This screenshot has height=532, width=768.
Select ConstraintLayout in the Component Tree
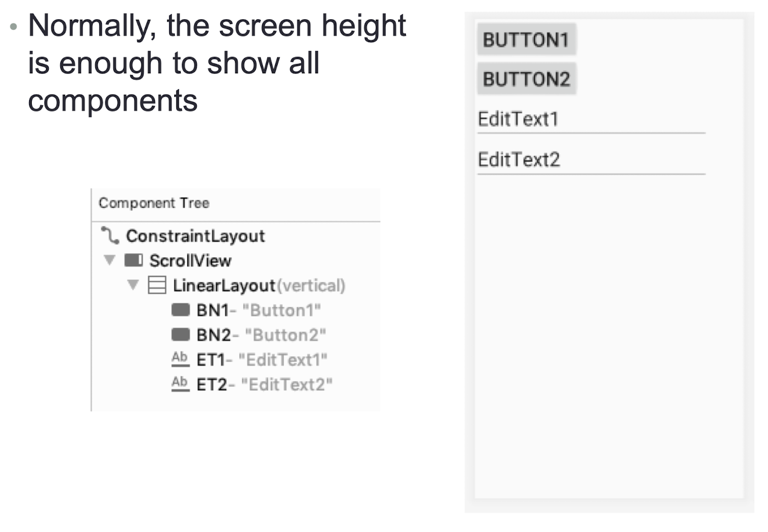[x=196, y=236]
